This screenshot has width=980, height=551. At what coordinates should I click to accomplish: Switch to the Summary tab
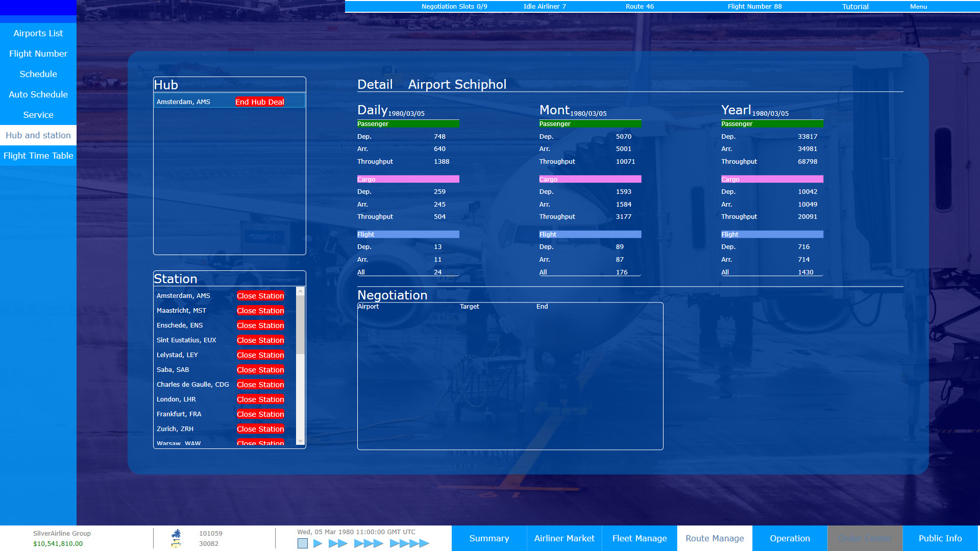pos(488,538)
